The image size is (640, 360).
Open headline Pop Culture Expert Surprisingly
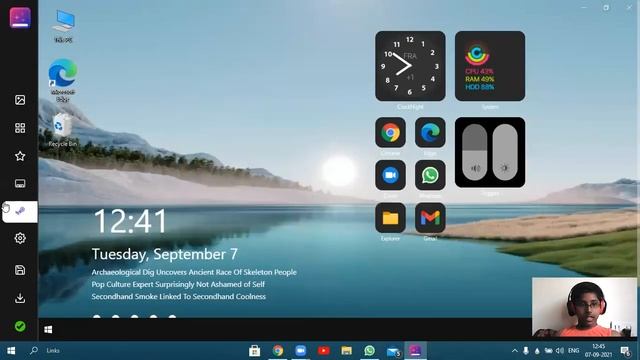tap(178, 284)
